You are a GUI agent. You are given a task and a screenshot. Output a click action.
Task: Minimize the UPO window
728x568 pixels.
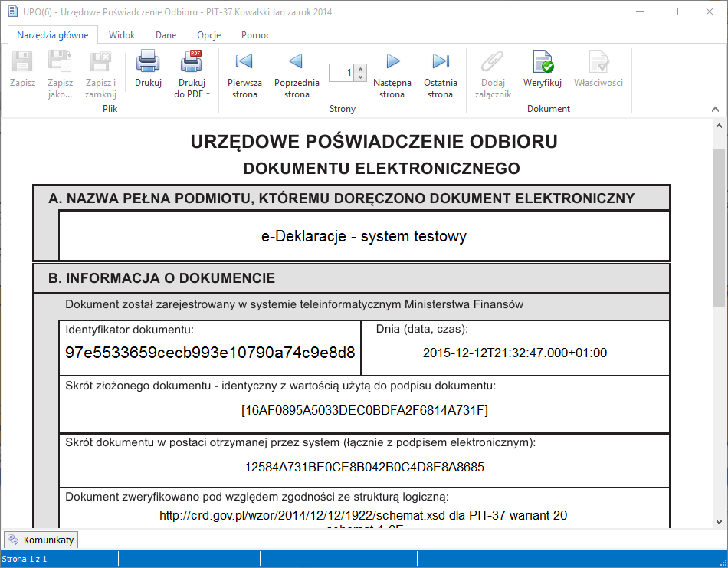pyautogui.click(x=640, y=11)
